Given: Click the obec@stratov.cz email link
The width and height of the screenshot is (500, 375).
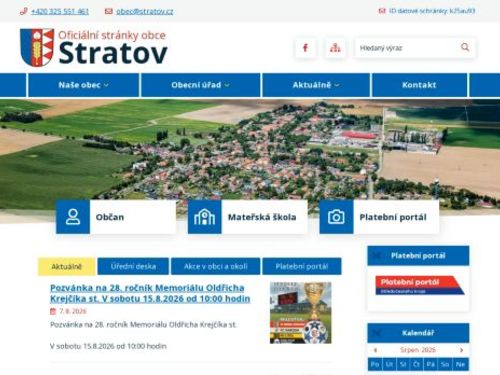Looking at the screenshot, I should (145, 11).
